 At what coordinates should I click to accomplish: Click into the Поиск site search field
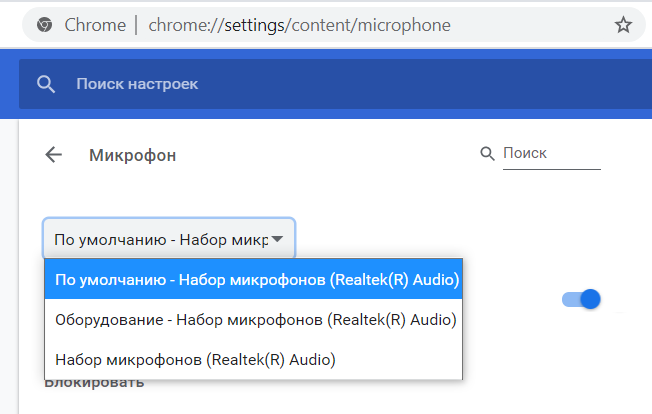(x=551, y=153)
